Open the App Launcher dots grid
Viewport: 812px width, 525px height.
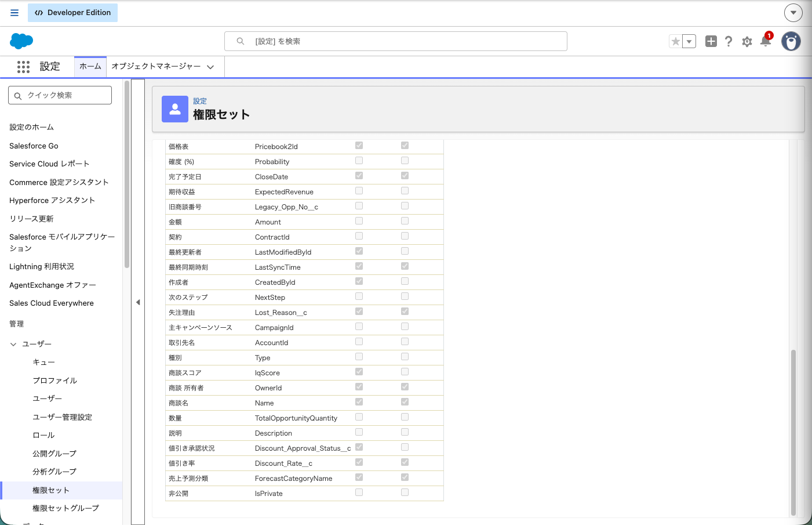[x=23, y=67]
